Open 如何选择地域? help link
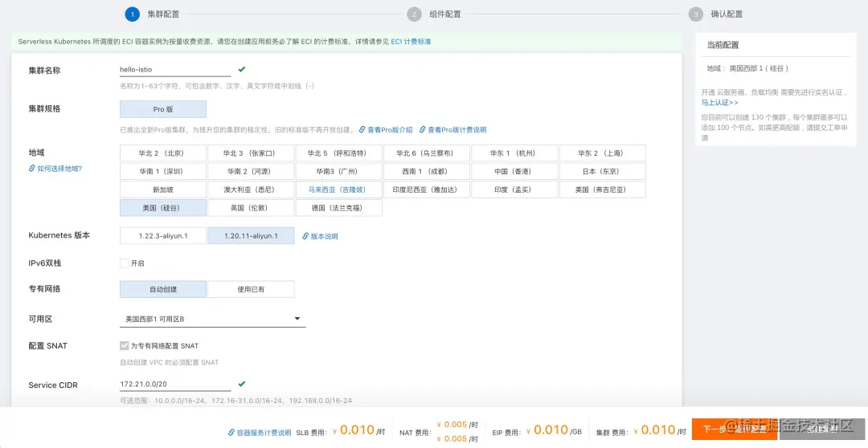The width and height of the screenshot is (868, 448). coord(59,169)
